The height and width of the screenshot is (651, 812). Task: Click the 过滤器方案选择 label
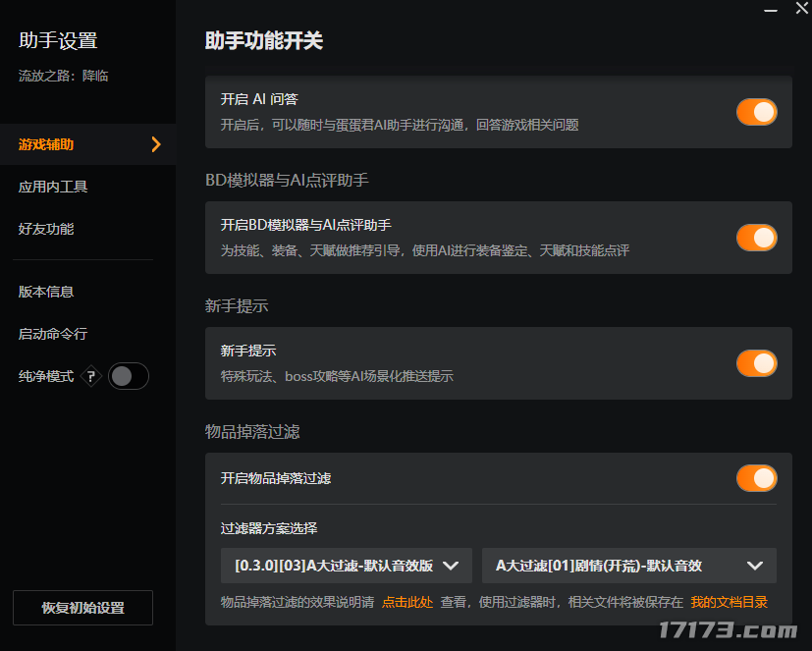click(269, 528)
